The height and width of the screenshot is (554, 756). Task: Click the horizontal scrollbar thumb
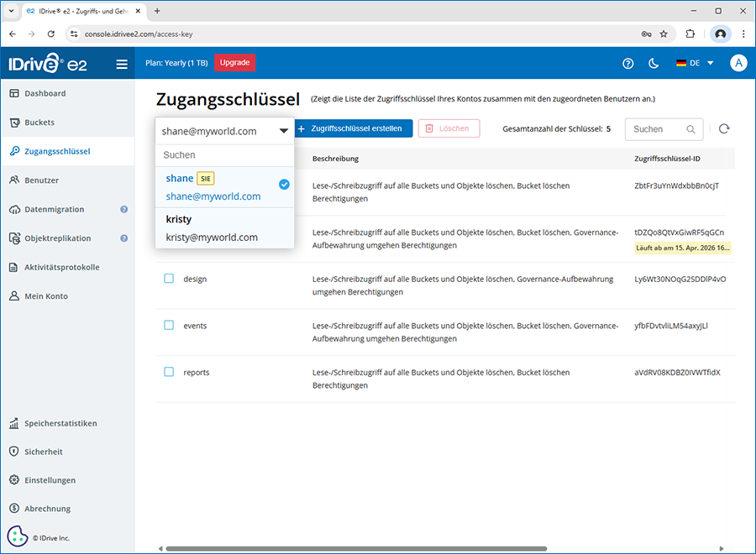356,549
